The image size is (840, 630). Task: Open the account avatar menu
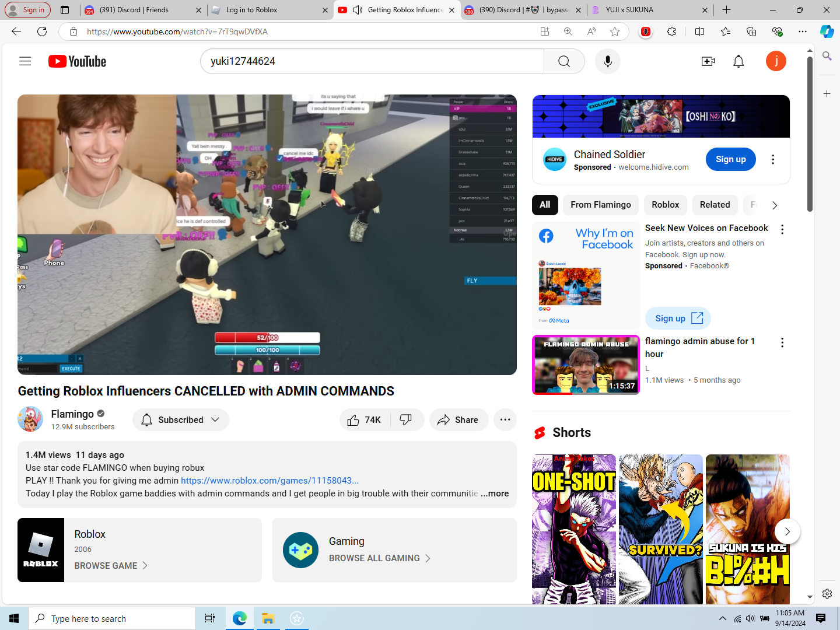point(776,61)
